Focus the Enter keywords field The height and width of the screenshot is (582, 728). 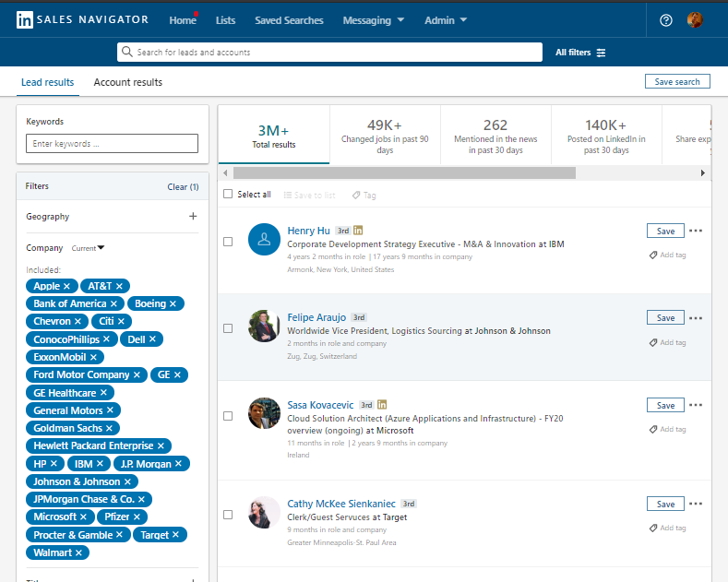tap(112, 143)
